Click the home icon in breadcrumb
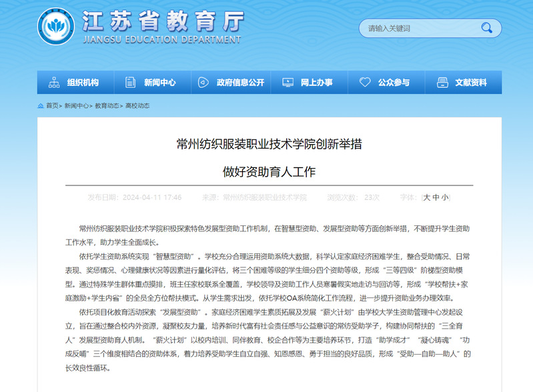This screenshot has width=533, height=392. (41, 106)
